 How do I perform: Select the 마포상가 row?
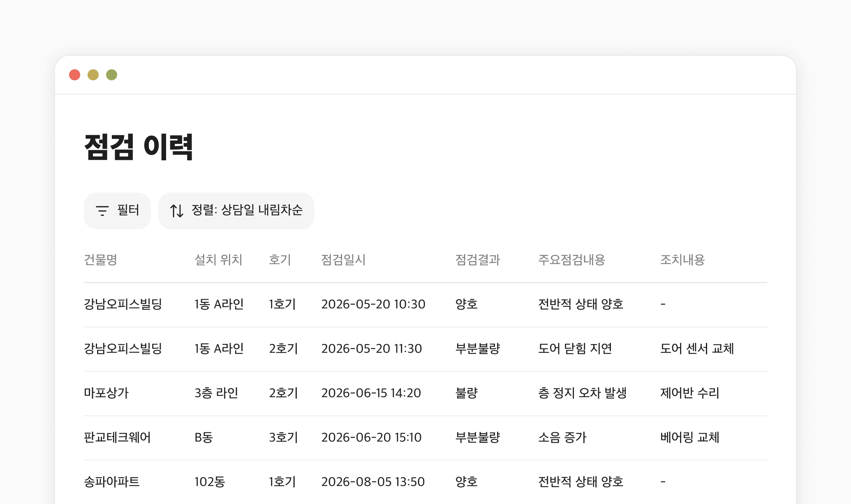pos(106,393)
